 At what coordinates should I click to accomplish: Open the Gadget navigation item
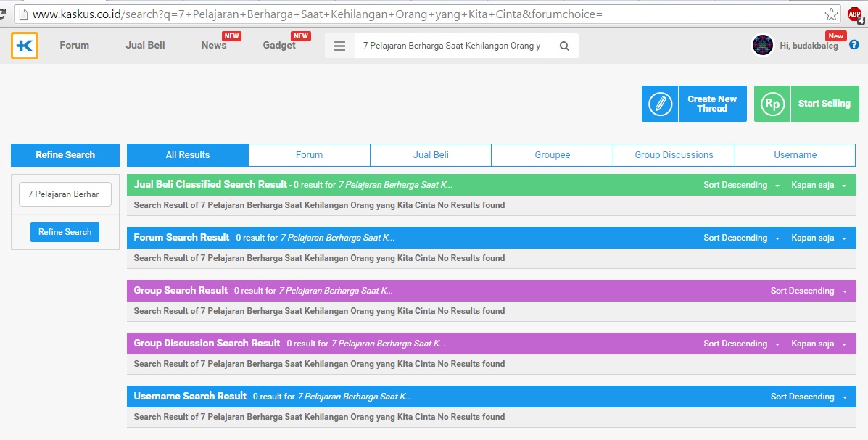click(279, 46)
